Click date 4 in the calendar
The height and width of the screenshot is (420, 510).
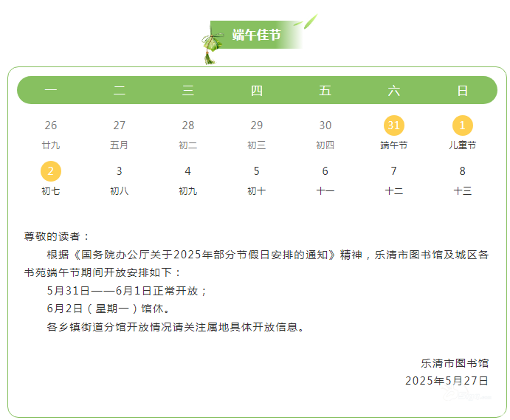click(x=188, y=171)
